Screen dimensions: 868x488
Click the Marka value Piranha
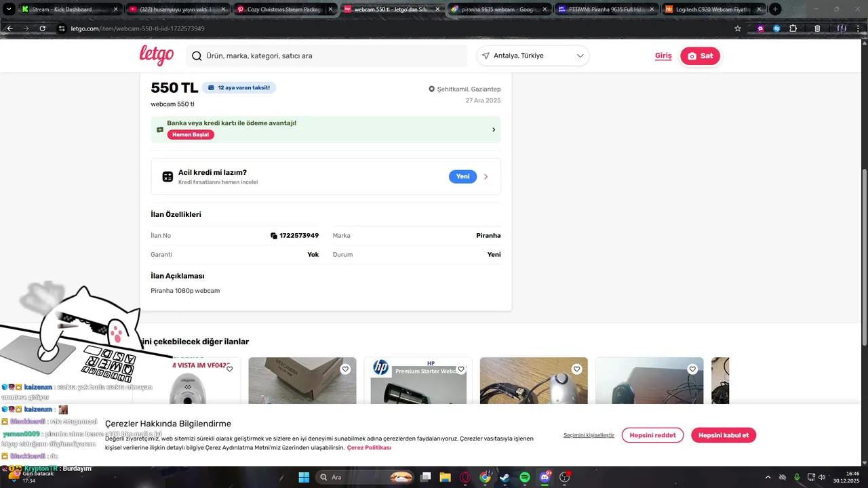pos(488,236)
